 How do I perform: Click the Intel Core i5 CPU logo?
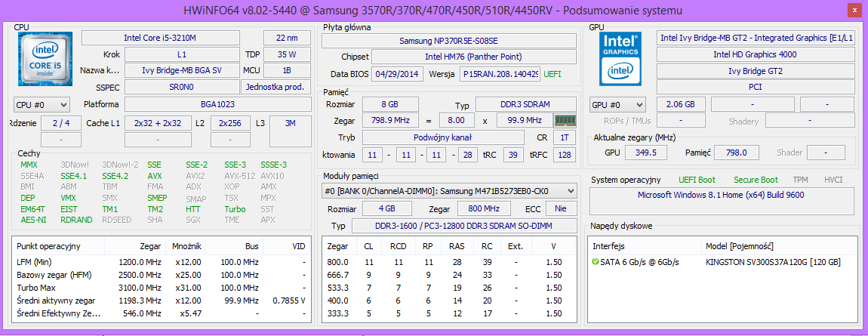click(45, 59)
